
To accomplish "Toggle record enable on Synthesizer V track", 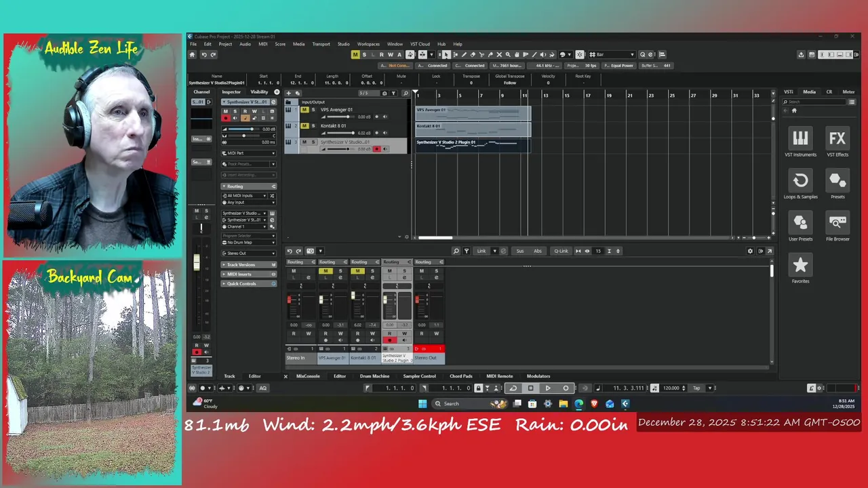I will [x=376, y=148].
